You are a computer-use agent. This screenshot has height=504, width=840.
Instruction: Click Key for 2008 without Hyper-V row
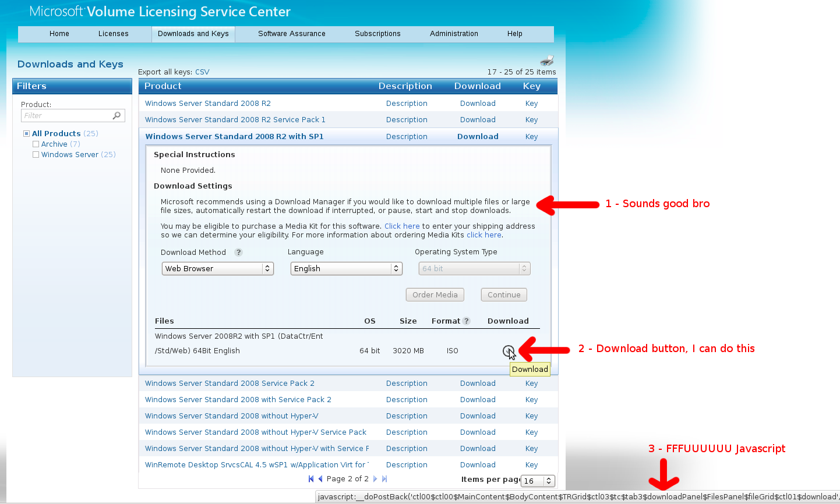(531, 416)
